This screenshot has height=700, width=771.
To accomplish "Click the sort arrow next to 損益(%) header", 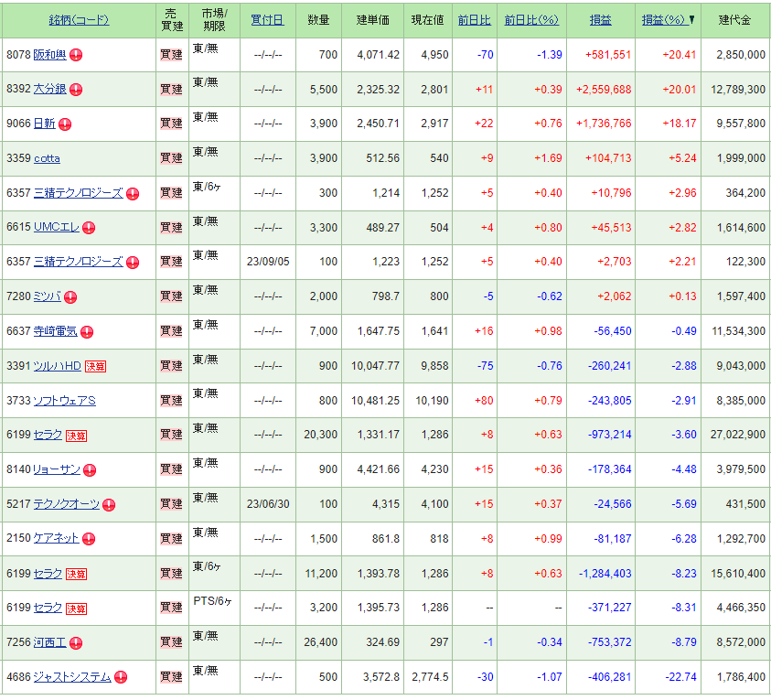I will 691,20.
